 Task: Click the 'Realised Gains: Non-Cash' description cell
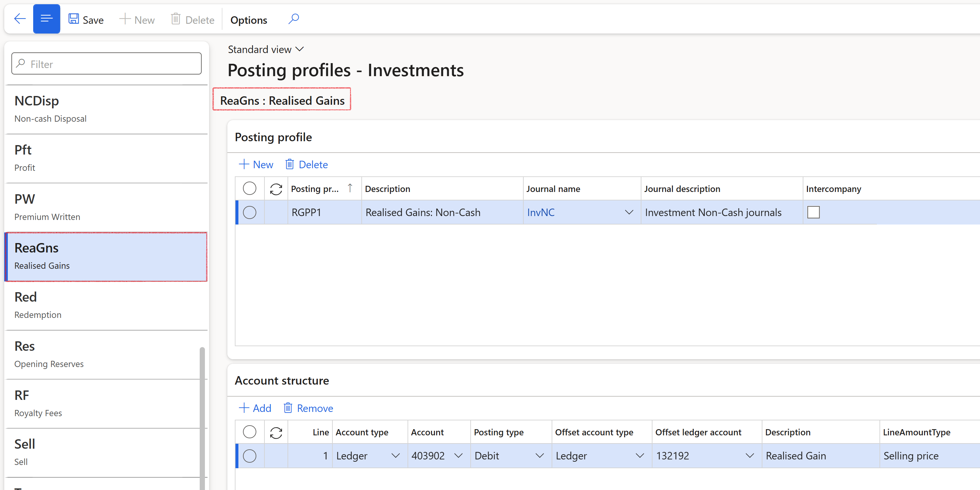pyautogui.click(x=442, y=212)
